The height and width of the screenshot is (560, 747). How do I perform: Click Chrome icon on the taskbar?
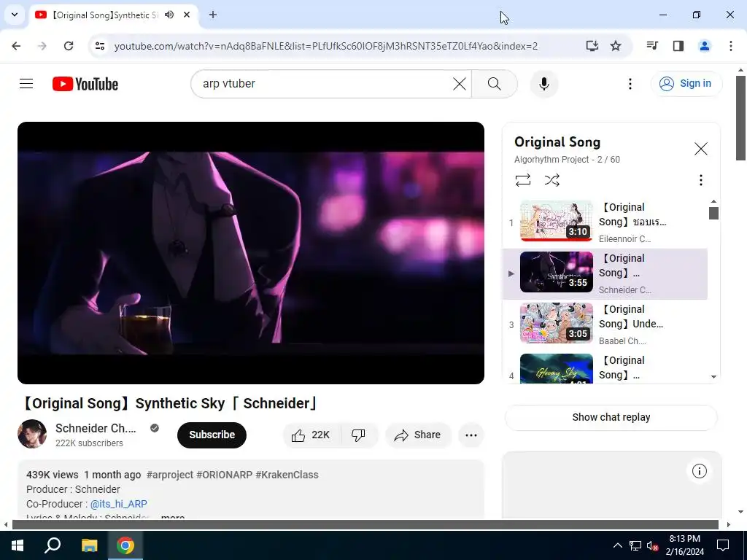125,545
